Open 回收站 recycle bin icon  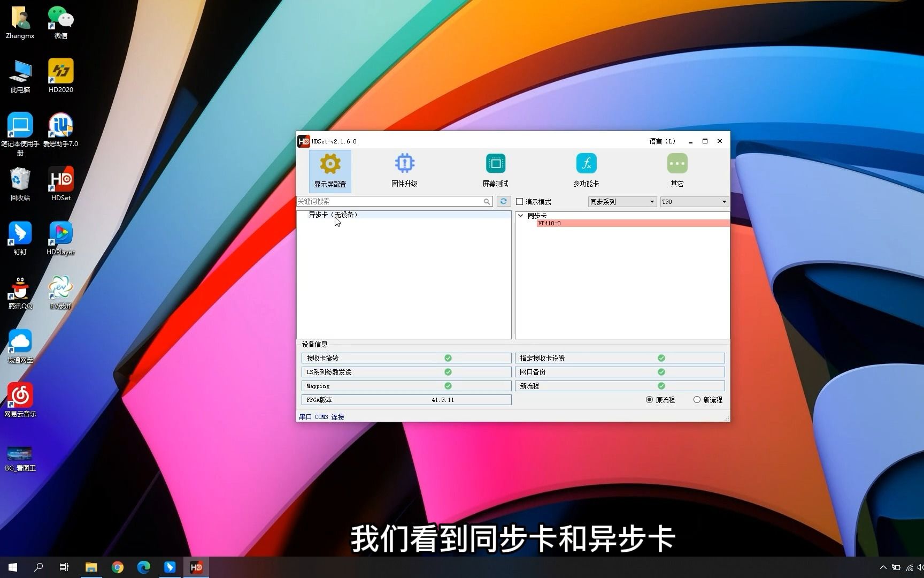click(20, 184)
